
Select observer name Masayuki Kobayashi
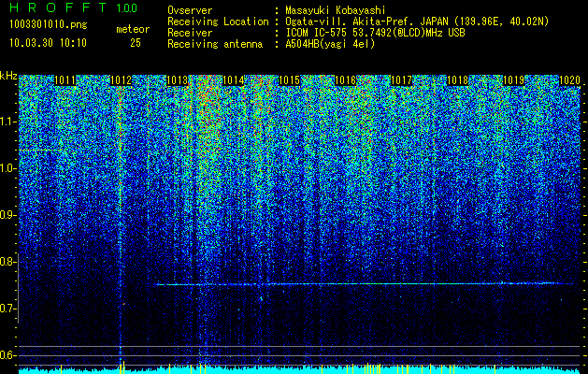pyautogui.click(x=335, y=10)
